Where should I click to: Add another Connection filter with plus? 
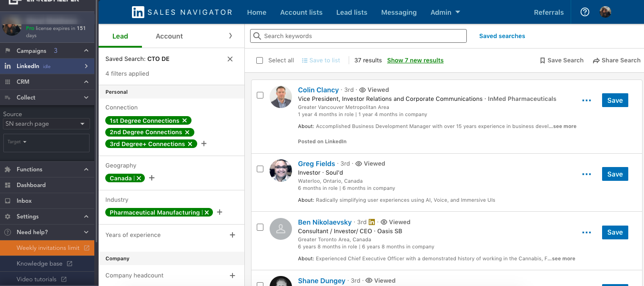point(204,144)
